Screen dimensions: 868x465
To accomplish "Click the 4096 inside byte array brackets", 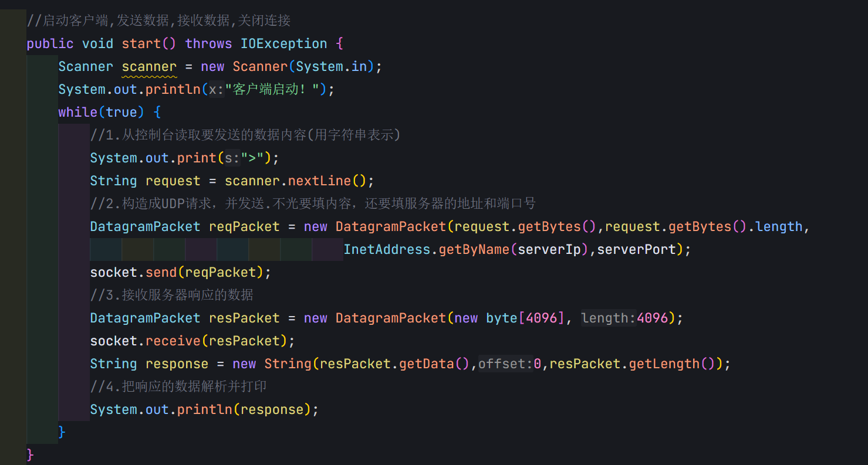I will tap(541, 318).
